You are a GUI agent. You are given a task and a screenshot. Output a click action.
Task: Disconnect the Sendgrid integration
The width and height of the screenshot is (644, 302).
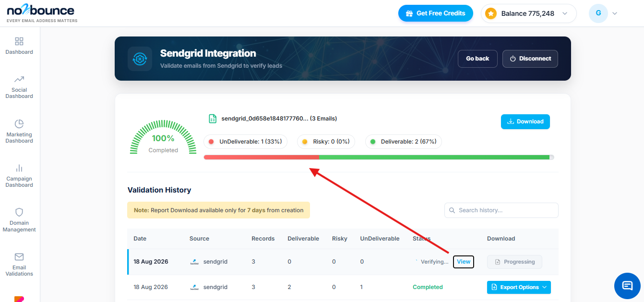tap(530, 59)
